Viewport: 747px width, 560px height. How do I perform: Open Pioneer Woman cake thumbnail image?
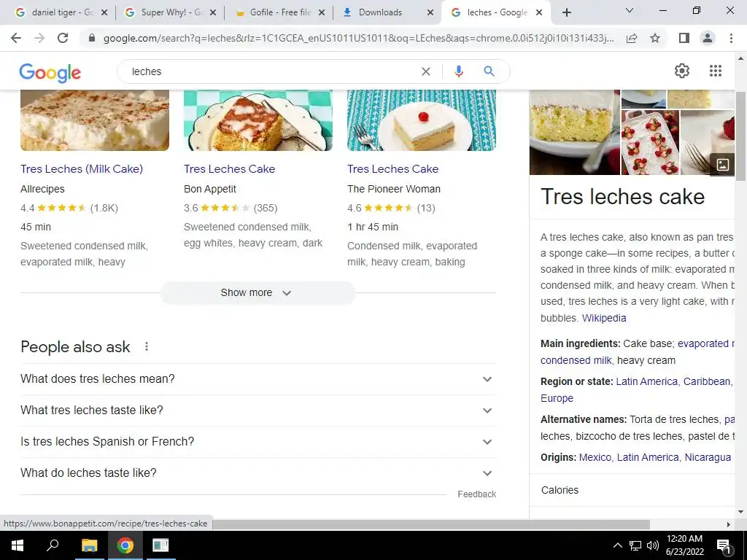[x=422, y=120]
